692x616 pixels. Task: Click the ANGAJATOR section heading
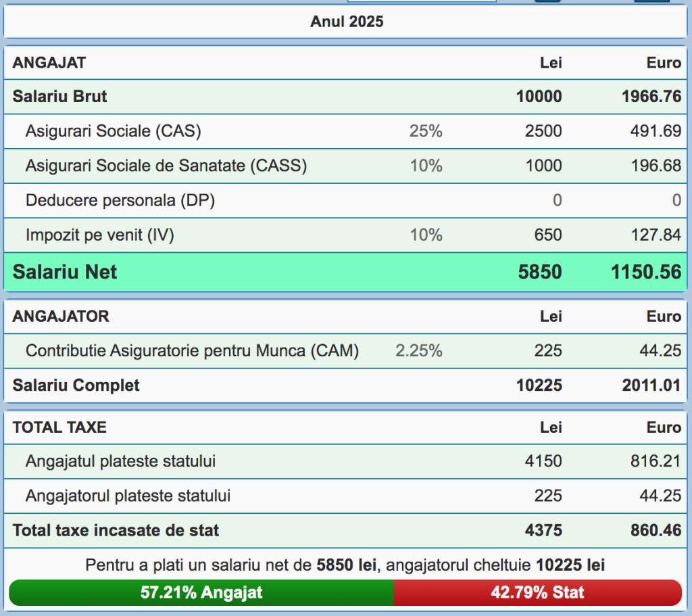pos(61,316)
